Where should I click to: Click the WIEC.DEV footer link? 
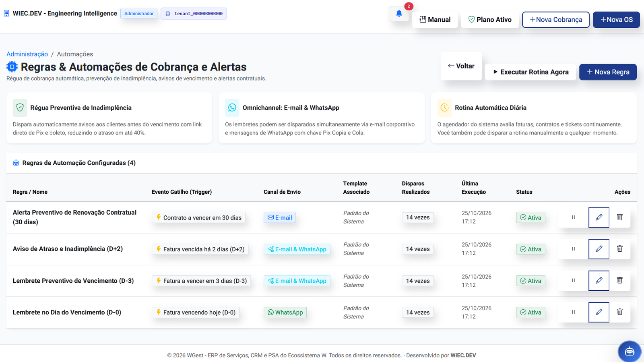pyautogui.click(x=463, y=355)
